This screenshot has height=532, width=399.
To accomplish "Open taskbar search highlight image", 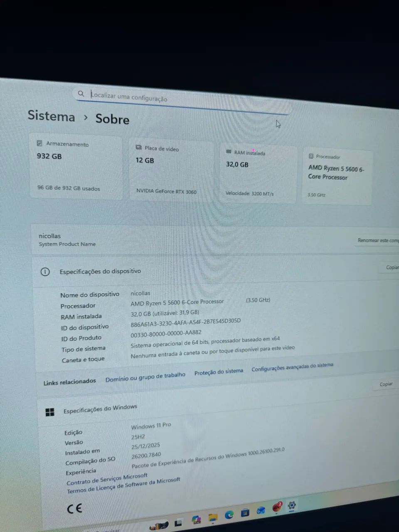I will point(159,525).
